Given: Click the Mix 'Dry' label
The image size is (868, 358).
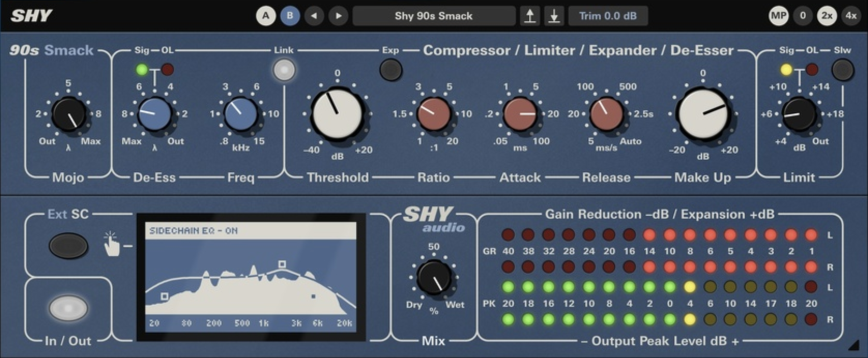Looking at the screenshot, I should 414,305.
